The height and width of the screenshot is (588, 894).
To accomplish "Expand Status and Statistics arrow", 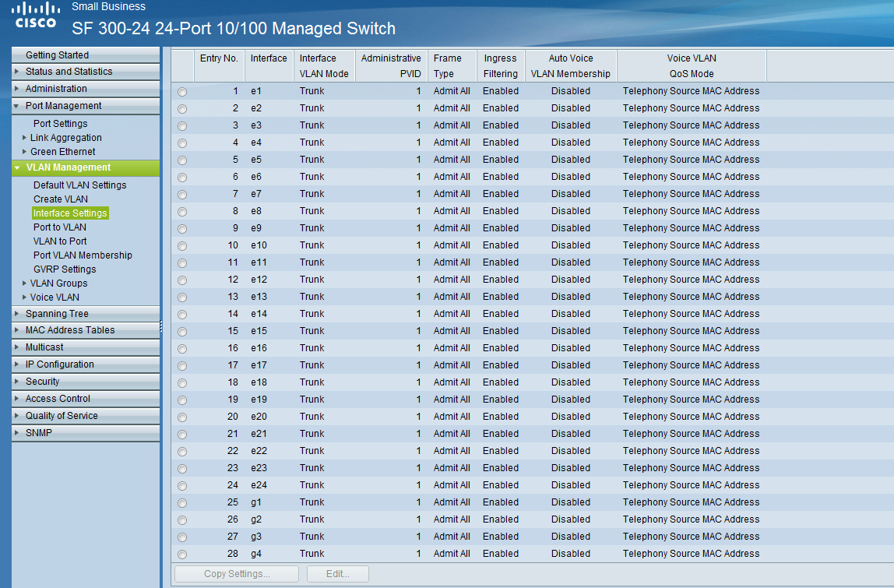I will (x=16, y=72).
